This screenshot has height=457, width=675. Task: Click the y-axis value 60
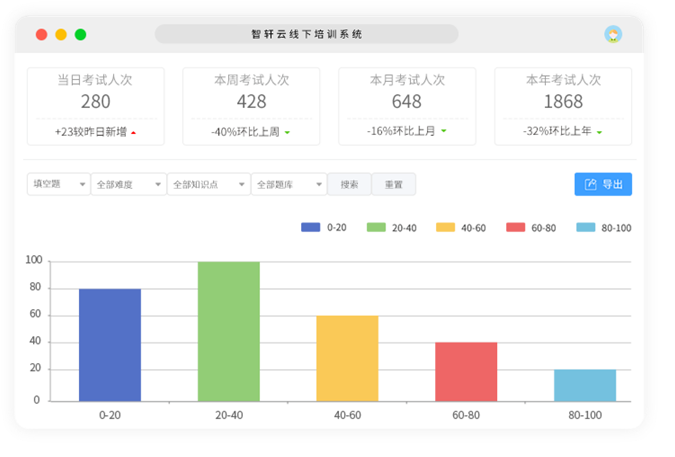35,314
